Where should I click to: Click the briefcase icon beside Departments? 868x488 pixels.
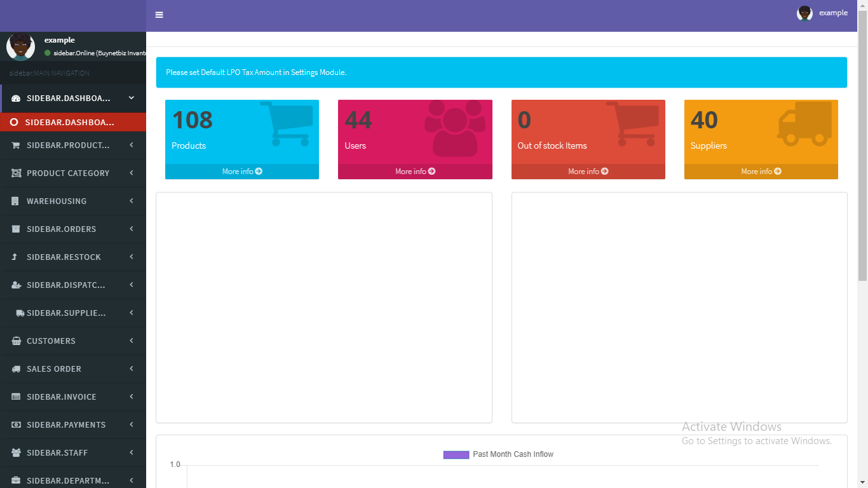16,481
